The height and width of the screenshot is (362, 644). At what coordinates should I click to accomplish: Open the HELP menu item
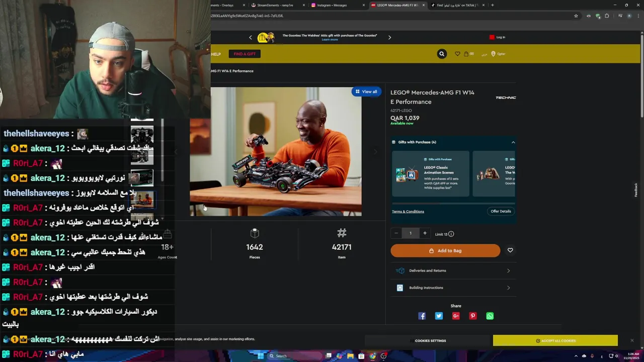(x=216, y=54)
